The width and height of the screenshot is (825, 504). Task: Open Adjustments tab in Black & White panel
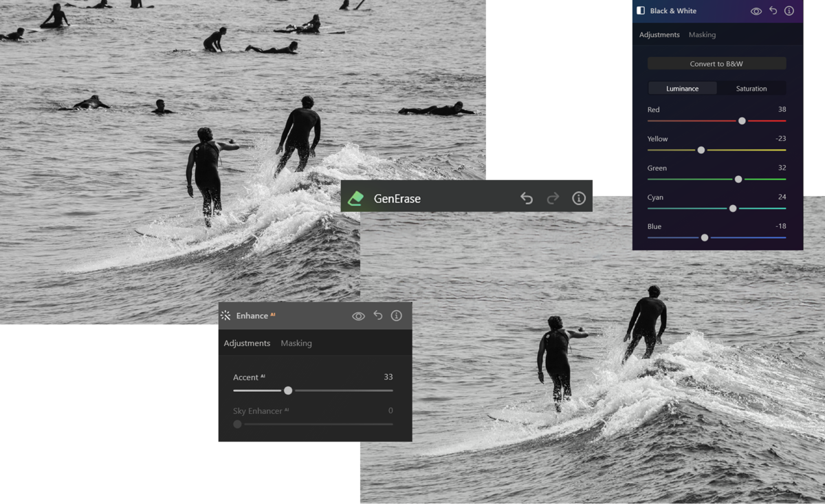pyautogui.click(x=659, y=34)
